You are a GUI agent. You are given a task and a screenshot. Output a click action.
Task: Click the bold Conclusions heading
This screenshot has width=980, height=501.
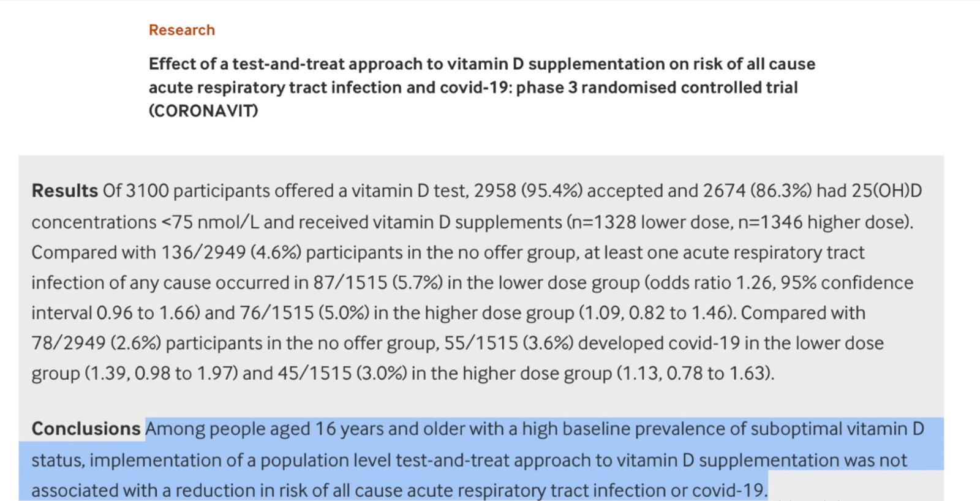click(86, 429)
